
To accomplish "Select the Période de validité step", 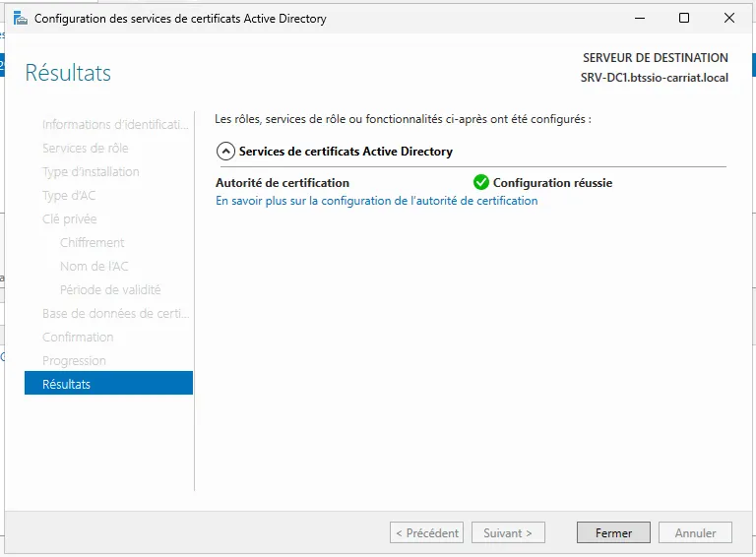I will click(110, 289).
